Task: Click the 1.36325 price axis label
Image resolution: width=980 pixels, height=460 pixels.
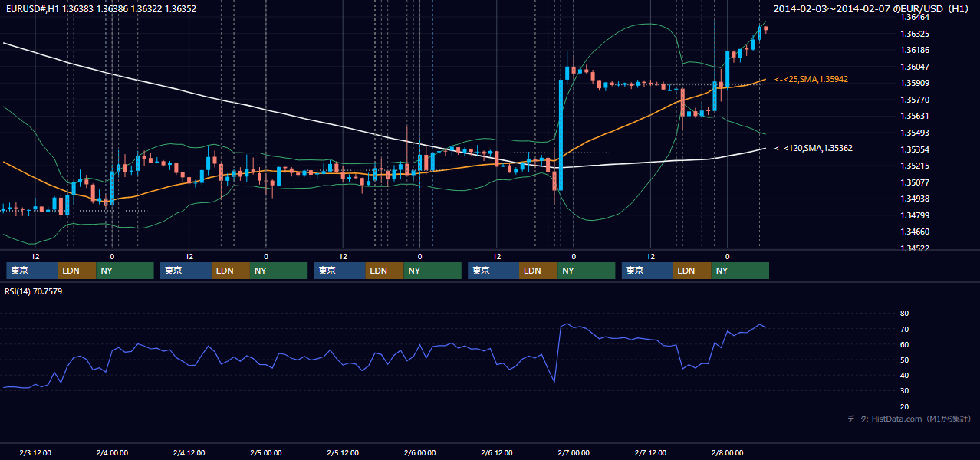Action: coord(914,34)
